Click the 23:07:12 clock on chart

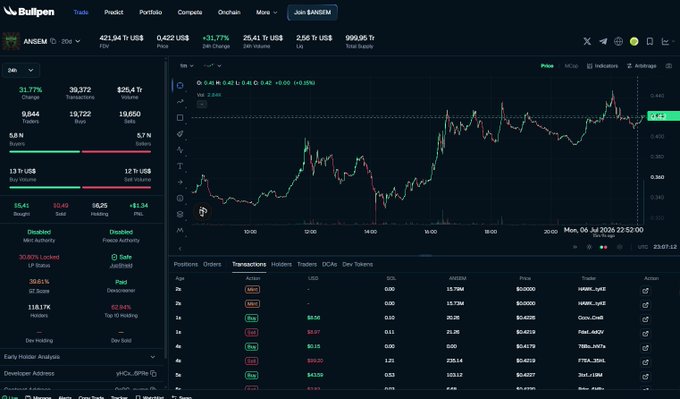coord(665,247)
